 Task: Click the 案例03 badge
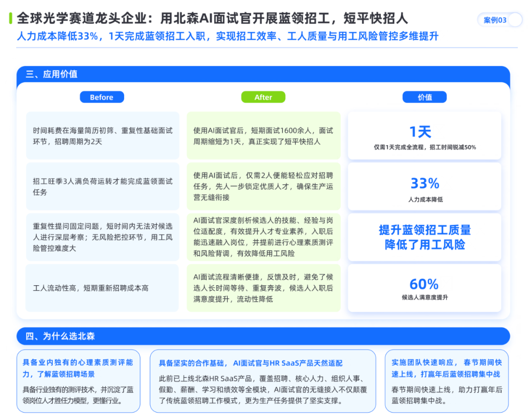point(499,20)
